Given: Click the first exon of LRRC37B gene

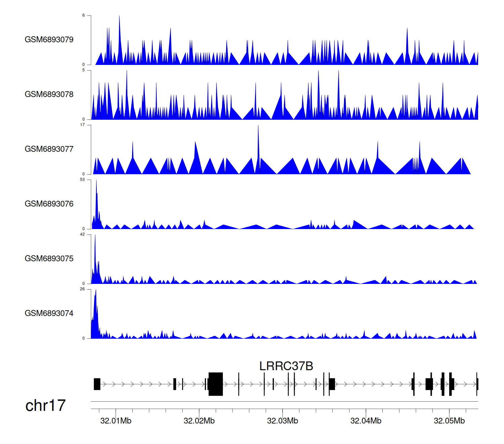Looking at the screenshot, I should pos(97,384).
